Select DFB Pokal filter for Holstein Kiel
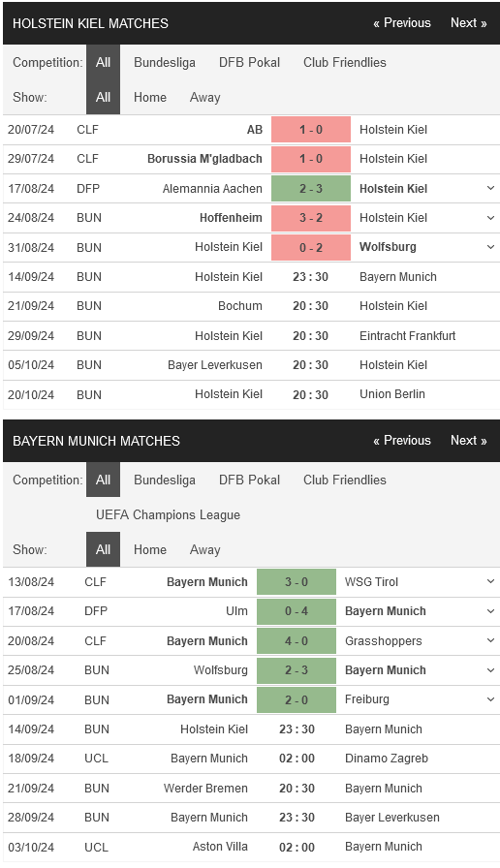The width and height of the screenshot is (500, 868). click(249, 63)
